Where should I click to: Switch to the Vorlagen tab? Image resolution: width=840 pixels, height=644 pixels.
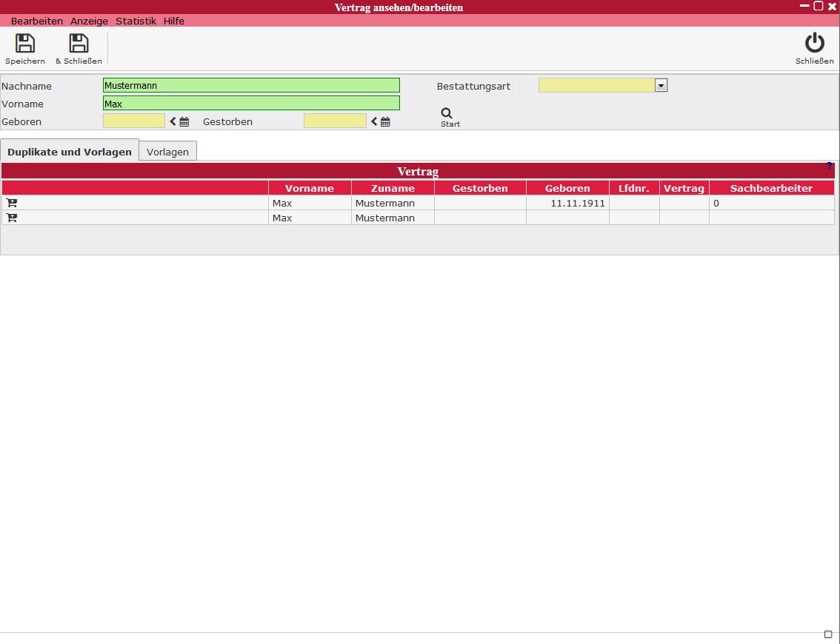click(167, 152)
